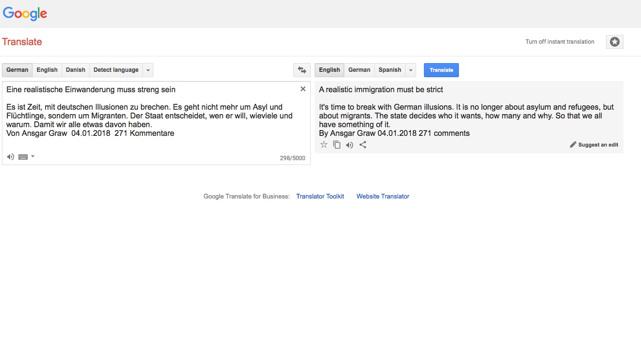Image resolution: width=641 pixels, height=364 pixels.
Task: Turn off instant translation
Action: [x=559, y=42]
